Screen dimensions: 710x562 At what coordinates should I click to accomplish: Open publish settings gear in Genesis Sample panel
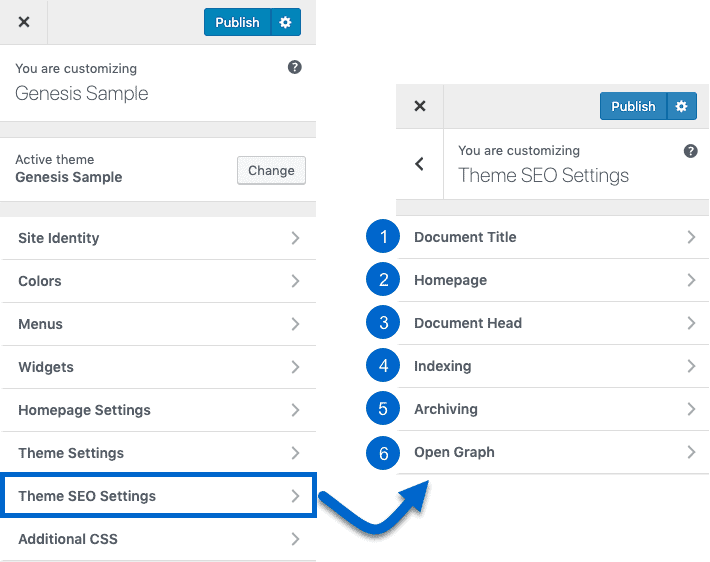285,22
